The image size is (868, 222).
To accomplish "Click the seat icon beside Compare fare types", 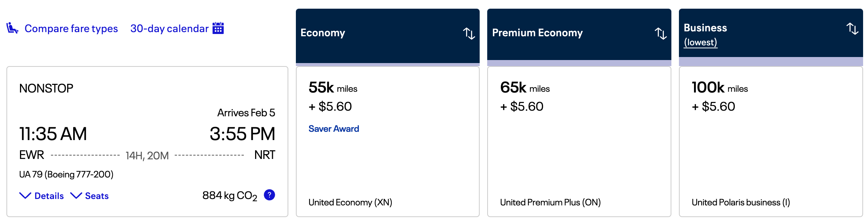I will point(12,28).
